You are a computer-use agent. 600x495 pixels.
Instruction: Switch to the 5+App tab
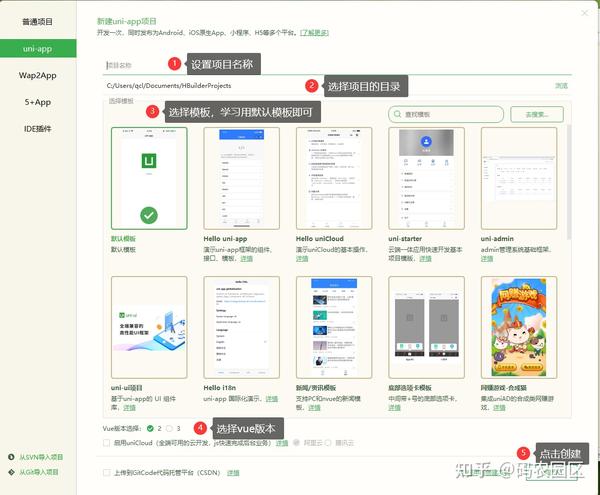pyautogui.click(x=38, y=102)
